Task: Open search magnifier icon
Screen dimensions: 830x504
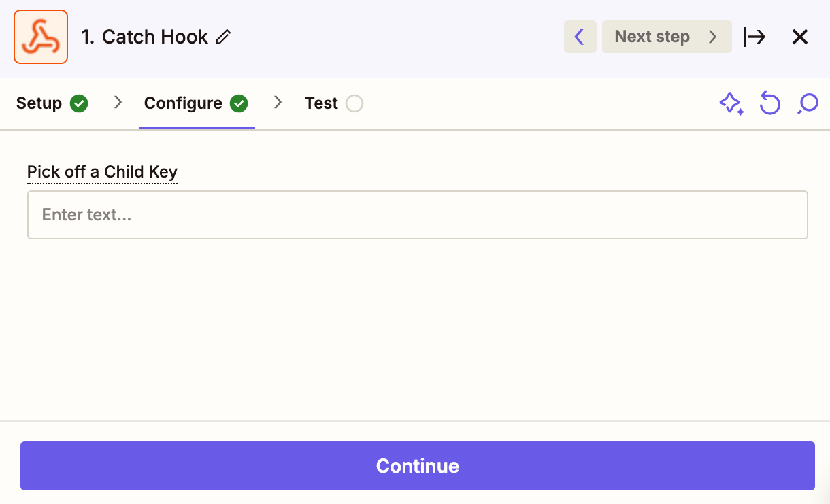Action: click(808, 103)
